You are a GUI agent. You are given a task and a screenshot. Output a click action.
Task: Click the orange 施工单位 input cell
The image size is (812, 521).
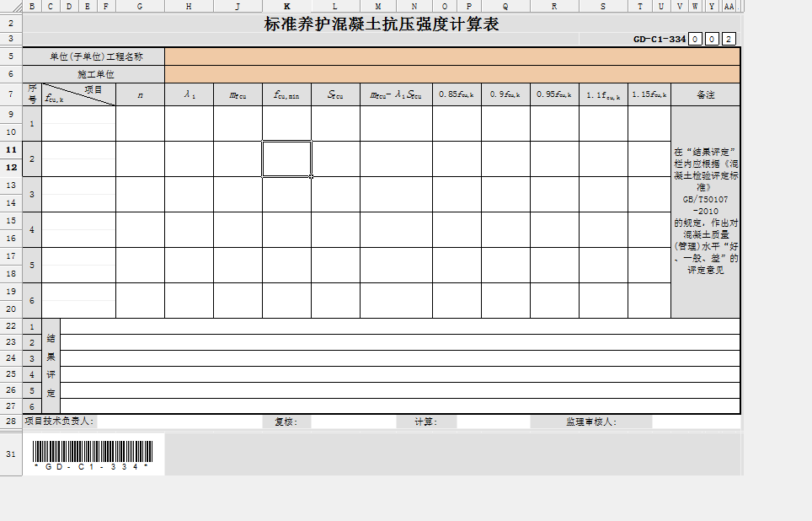pyautogui.click(x=452, y=74)
